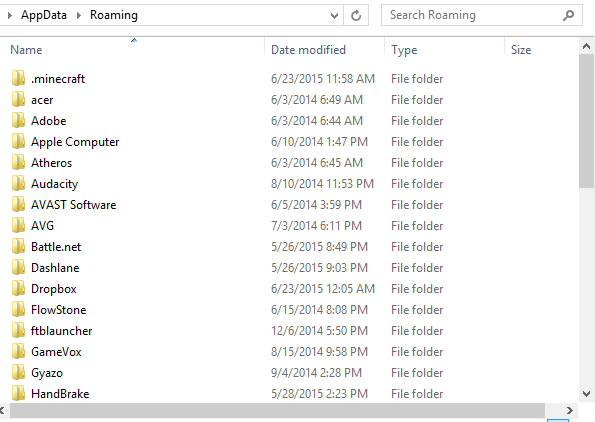Refresh the Roaming folder view

coord(356,16)
